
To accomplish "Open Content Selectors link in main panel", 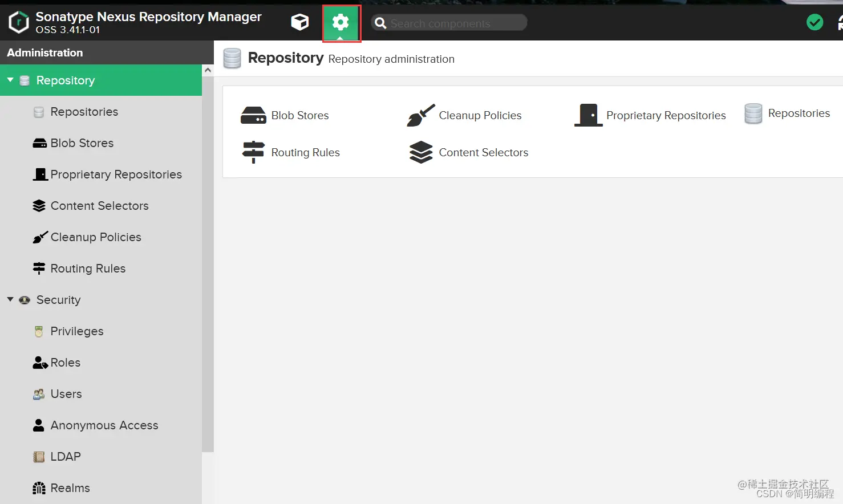I will click(484, 152).
